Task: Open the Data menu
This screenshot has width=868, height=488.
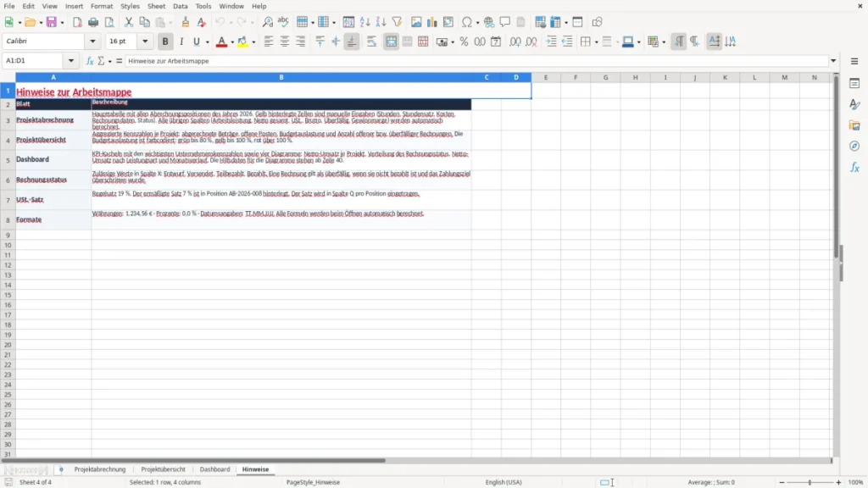Action: click(180, 6)
